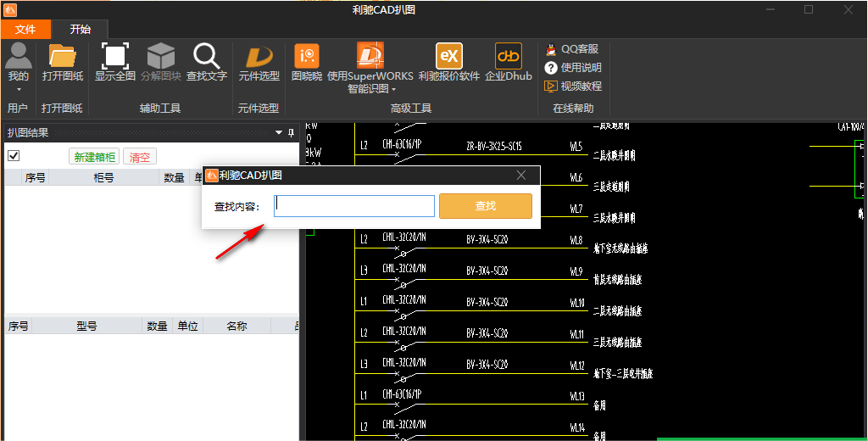Open the 扒图结果 panel dropdown arrow
868x441 pixels.
(x=279, y=132)
